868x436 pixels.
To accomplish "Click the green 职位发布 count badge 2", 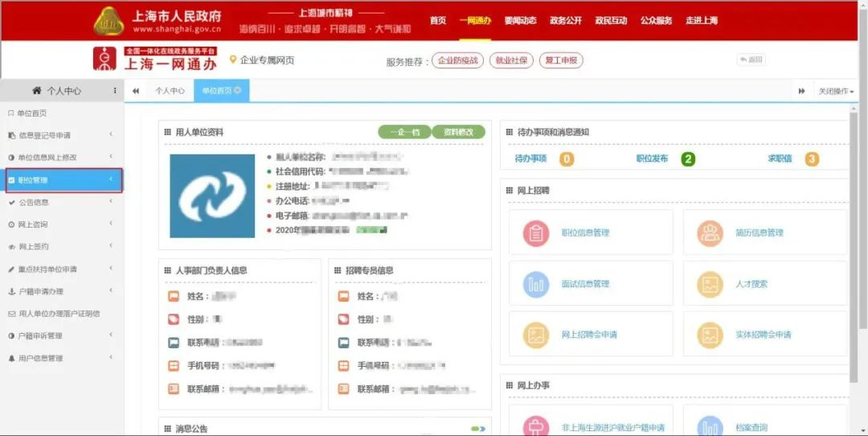I will click(688, 159).
